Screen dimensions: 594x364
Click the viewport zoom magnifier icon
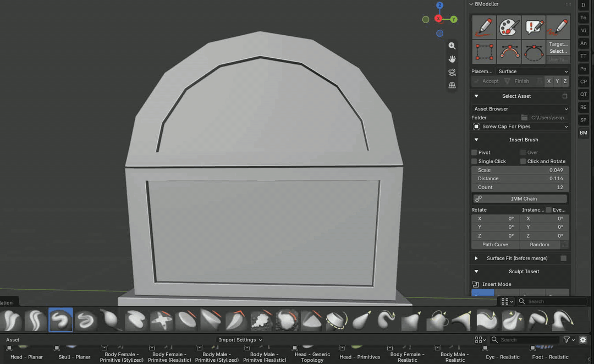452,46
